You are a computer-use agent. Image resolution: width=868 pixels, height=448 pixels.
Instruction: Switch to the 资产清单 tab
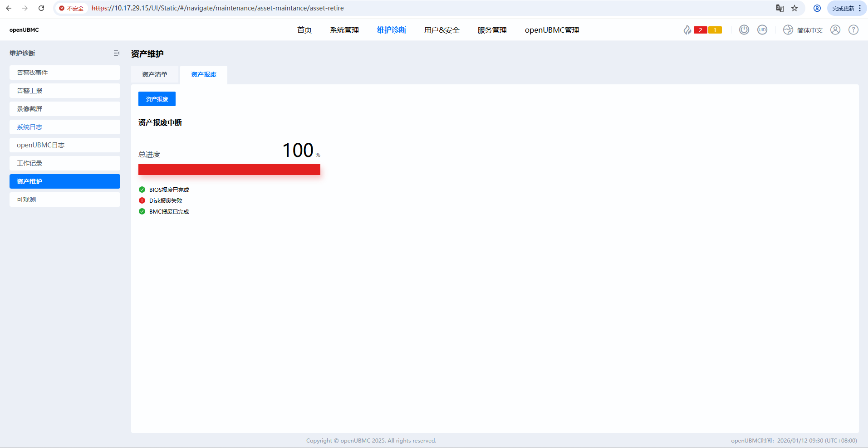(155, 74)
